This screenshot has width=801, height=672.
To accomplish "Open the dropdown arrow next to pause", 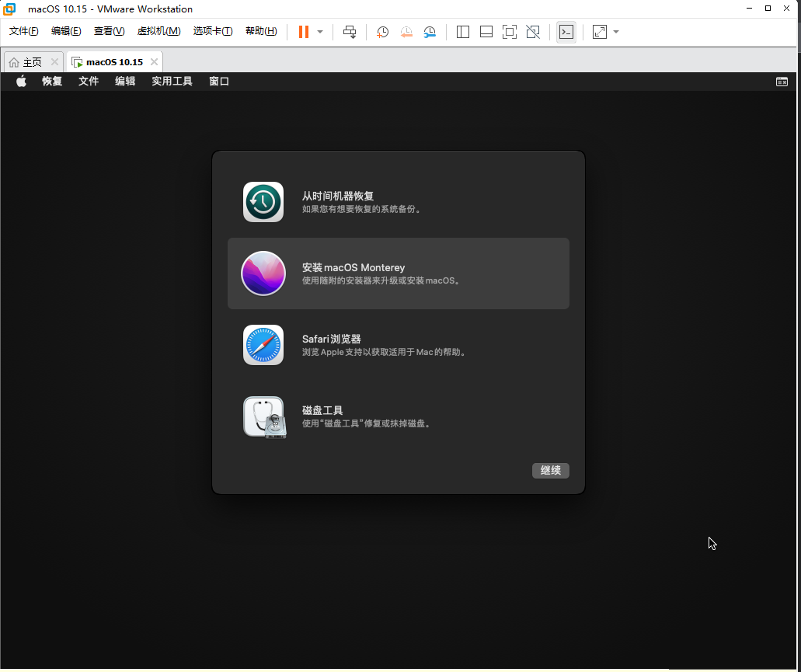I will (320, 32).
